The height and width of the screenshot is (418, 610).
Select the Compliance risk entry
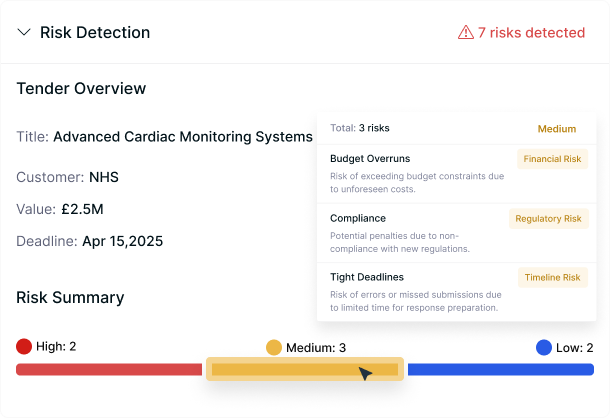(358, 218)
